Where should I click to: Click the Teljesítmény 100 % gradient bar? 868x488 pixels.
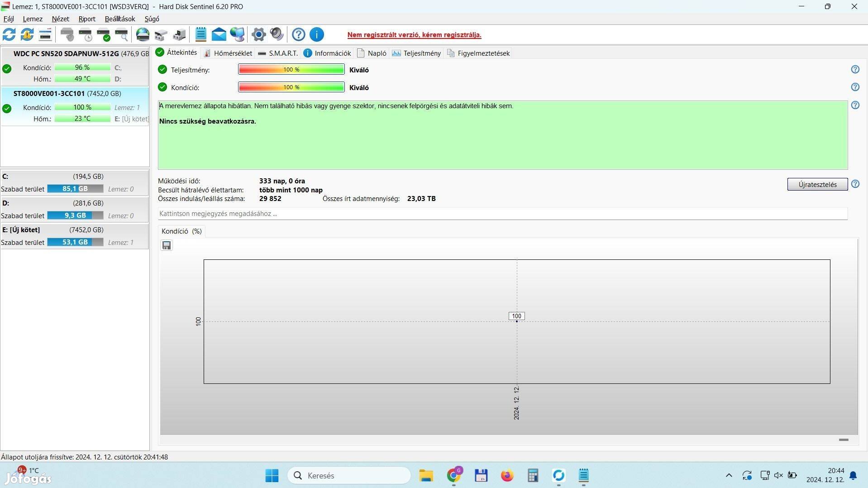(291, 70)
